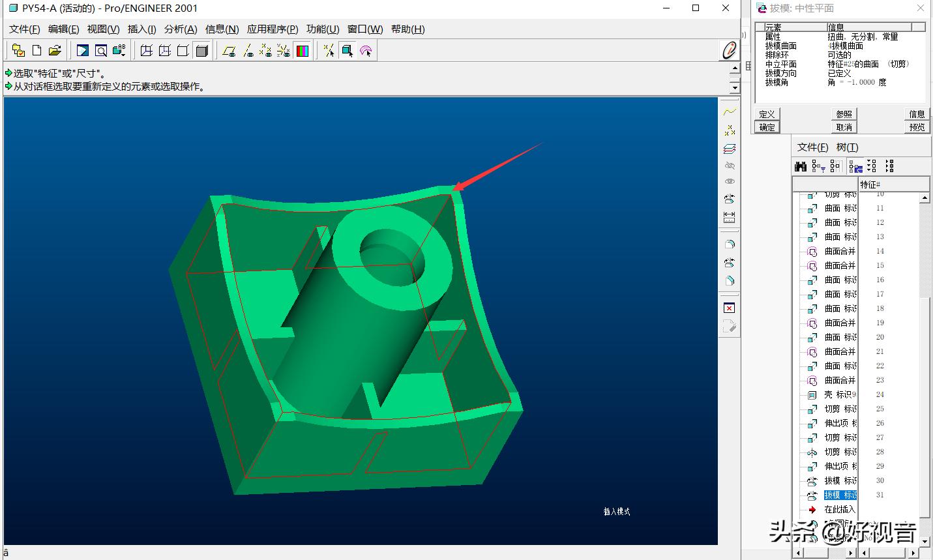The height and width of the screenshot is (560, 933).
Task: Click the 预览 preview button
Action: [x=917, y=127]
